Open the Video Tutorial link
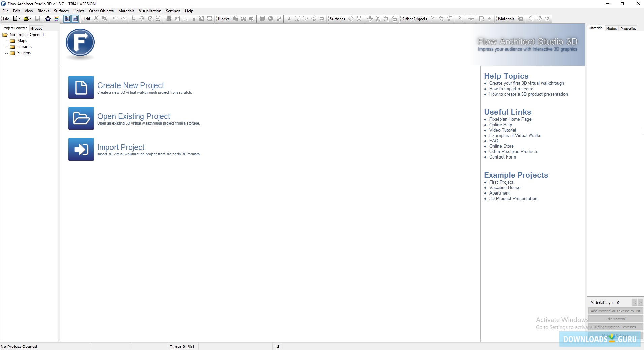644x350 pixels. [503, 130]
